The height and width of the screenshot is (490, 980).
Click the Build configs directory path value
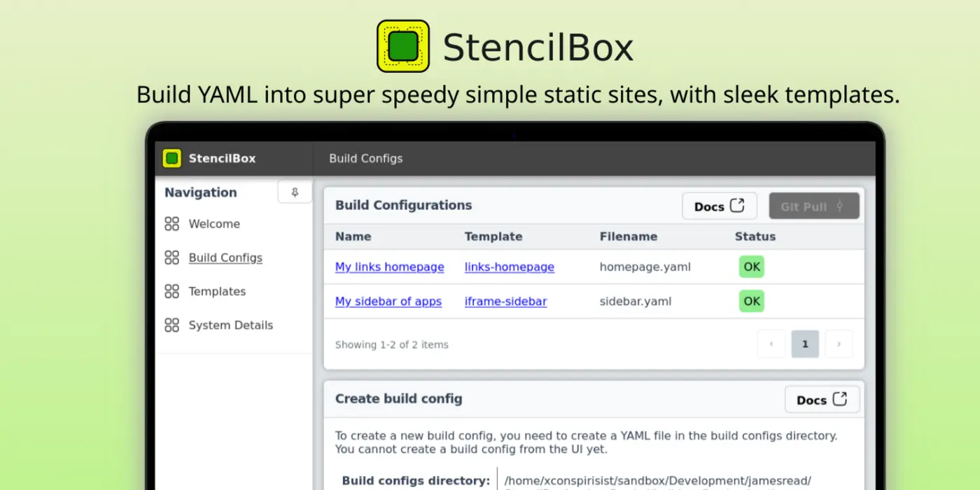pyautogui.click(x=658, y=480)
